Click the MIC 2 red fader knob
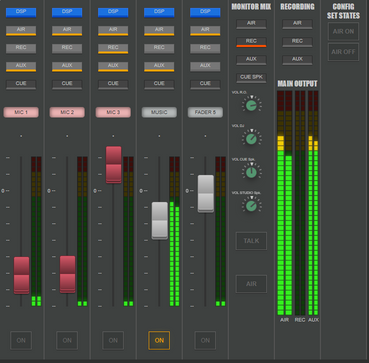The height and width of the screenshot is (363, 369). [x=67, y=275]
